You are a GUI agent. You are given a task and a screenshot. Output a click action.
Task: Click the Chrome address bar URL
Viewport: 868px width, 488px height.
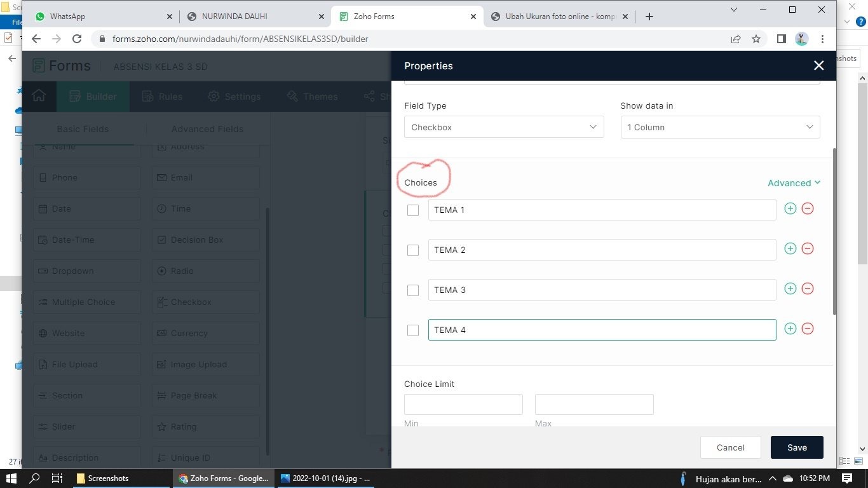(x=240, y=39)
